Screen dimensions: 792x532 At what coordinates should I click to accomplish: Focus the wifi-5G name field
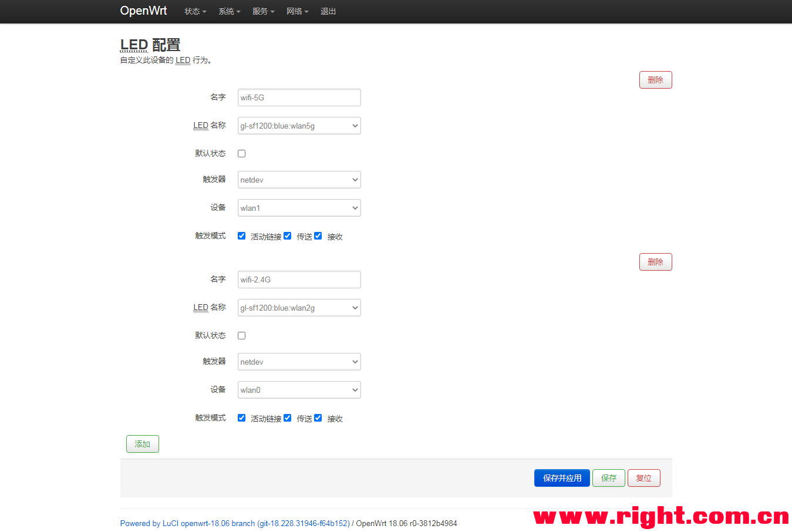pyautogui.click(x=299, y=97)
